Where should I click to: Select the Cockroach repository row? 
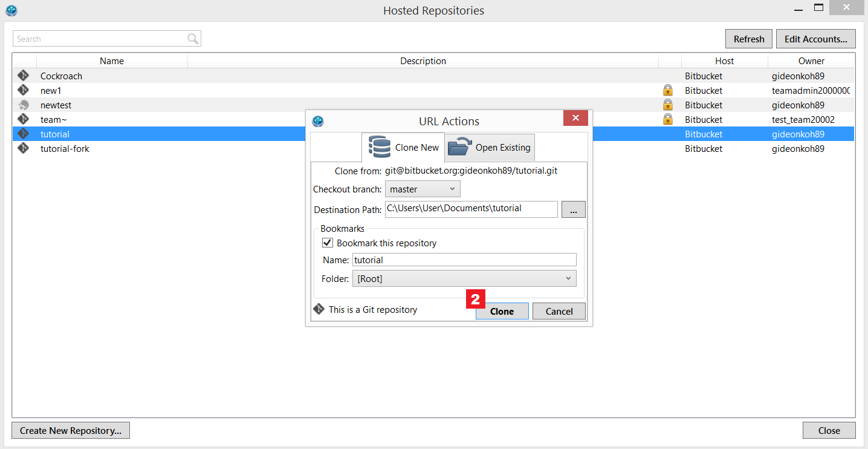click(x=433, y=76)
